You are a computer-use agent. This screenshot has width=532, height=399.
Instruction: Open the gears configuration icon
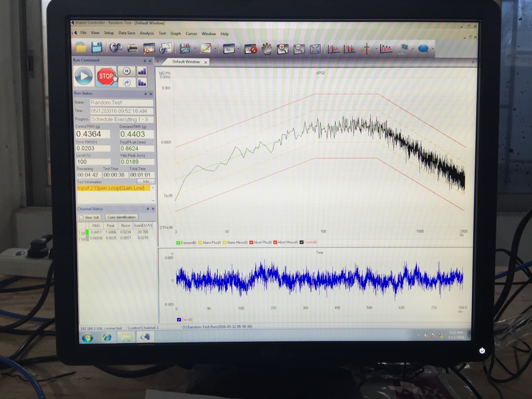[115, 48]
